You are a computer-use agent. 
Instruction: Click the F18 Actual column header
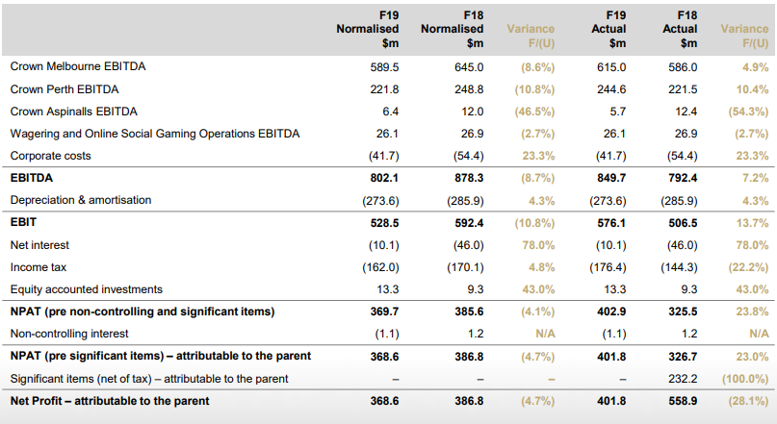(x=680, y=29)
